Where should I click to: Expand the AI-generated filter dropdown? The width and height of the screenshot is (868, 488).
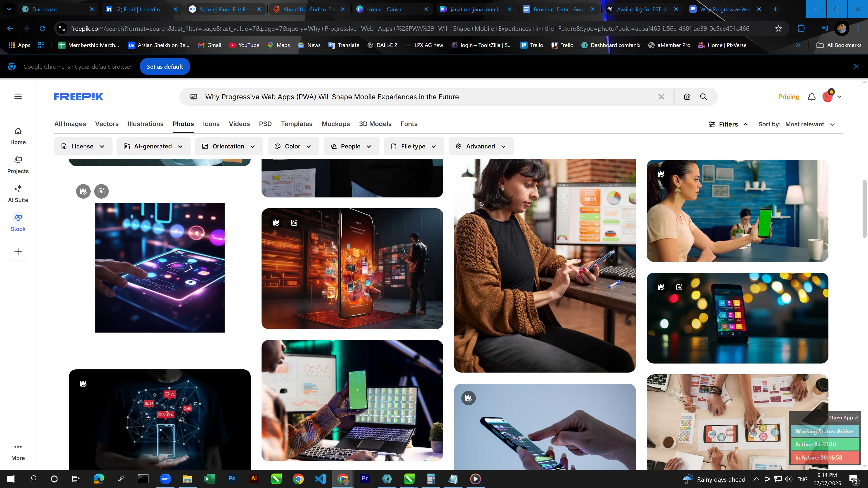[x=154, y=146]
